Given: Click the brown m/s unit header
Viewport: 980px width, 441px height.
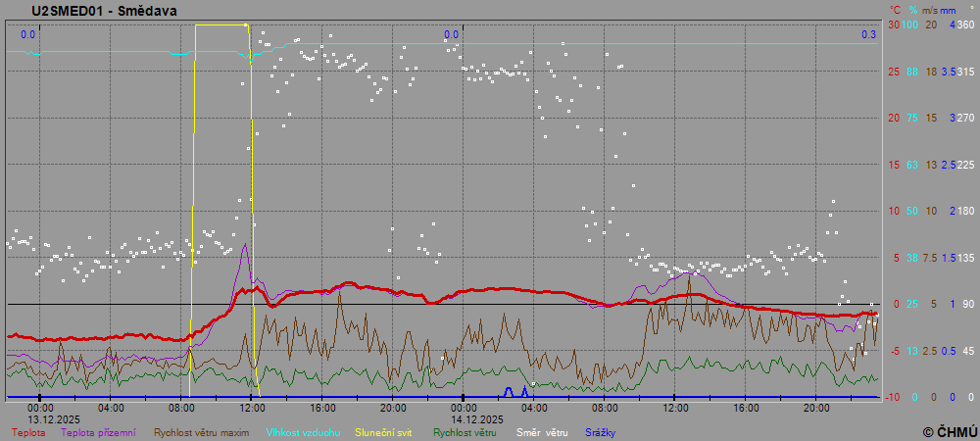Looking at the screenshot, I should 929,10.
